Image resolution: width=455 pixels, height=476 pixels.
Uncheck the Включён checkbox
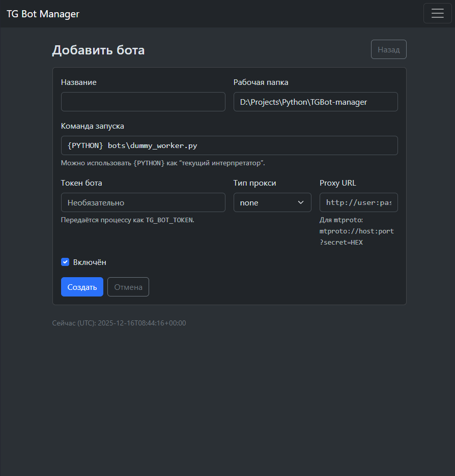65,262
